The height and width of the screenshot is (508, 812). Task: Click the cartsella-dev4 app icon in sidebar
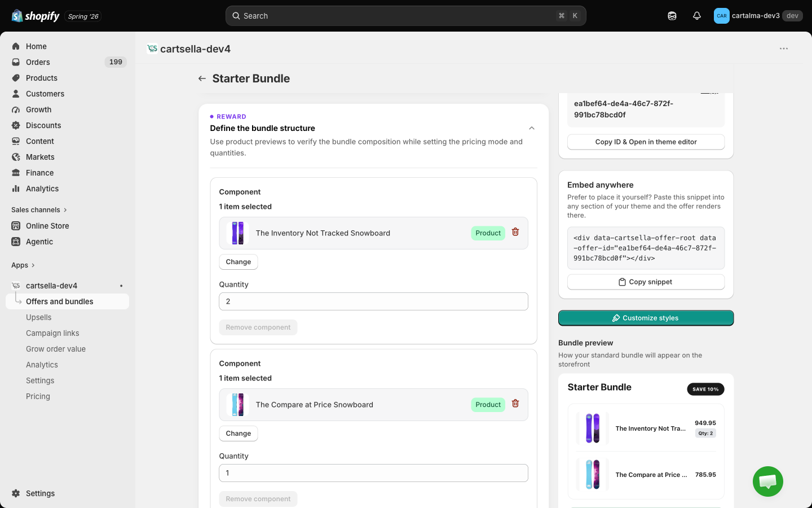(x=16, y=286)
